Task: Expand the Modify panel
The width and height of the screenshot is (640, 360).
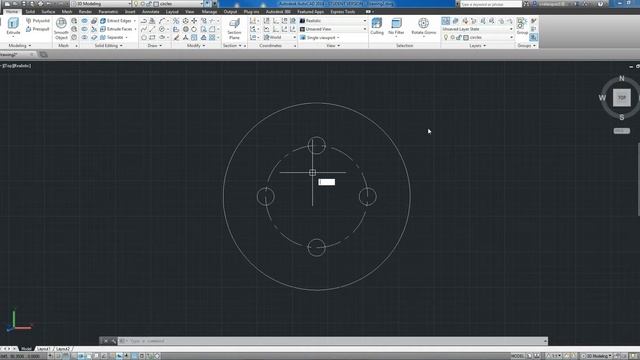Action: [x=196, y=46]
